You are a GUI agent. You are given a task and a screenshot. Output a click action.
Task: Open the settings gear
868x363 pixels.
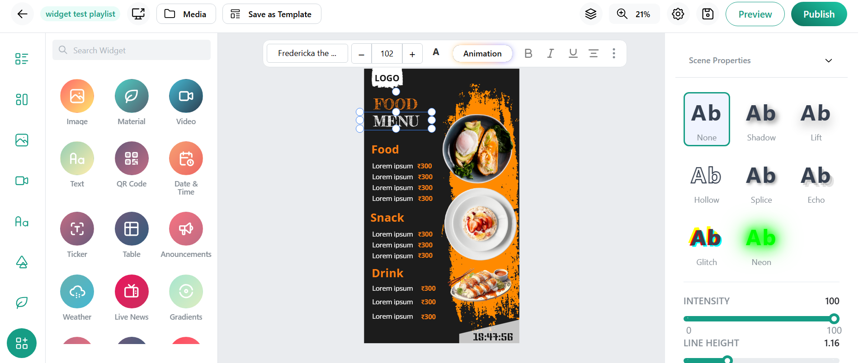coord(678,14)
